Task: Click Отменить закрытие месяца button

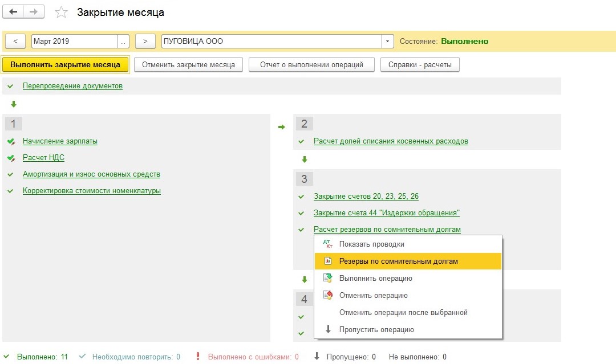Action: (x=188, y=65)
